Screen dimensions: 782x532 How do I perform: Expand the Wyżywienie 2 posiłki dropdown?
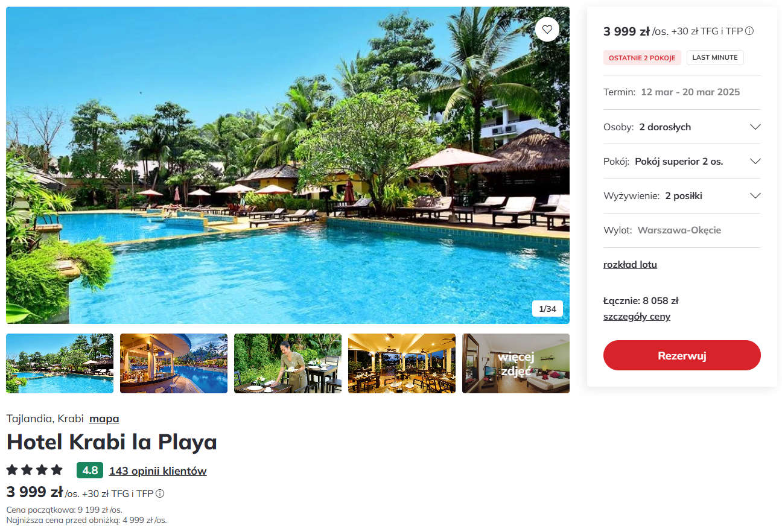[x=682, y=195]
